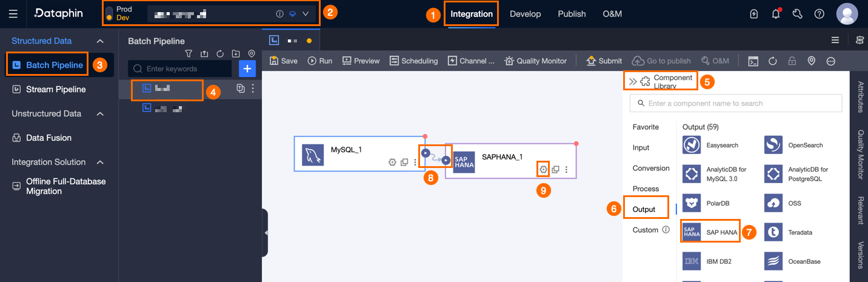Collapse the Structured Data section
The image size is (868, 282).
pos(101,41)
